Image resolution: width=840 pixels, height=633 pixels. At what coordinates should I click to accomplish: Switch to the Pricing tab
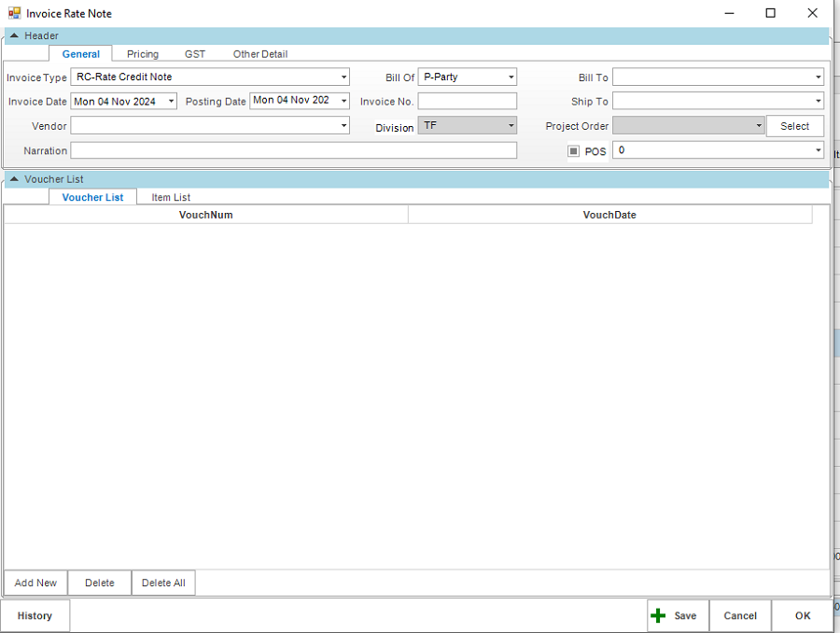(143, 54)
